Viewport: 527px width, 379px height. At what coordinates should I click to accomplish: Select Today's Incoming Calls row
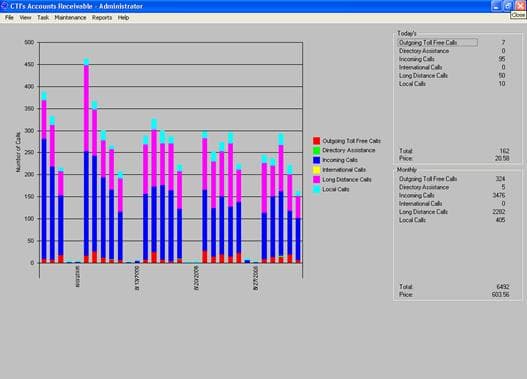452,59
